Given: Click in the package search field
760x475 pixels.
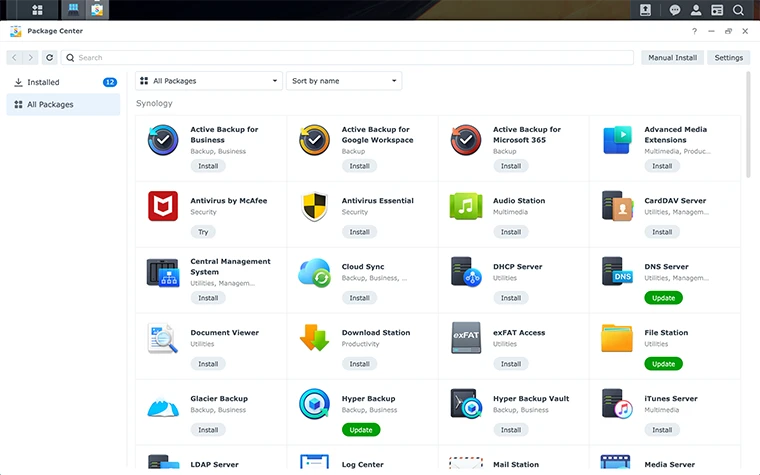Looking at the screenshot, I should 347,58.
